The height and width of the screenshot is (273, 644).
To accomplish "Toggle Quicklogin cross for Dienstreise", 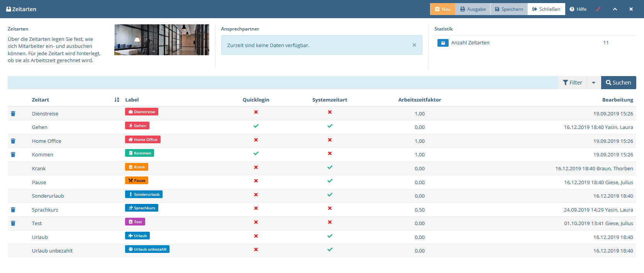I will coord(256,112).
